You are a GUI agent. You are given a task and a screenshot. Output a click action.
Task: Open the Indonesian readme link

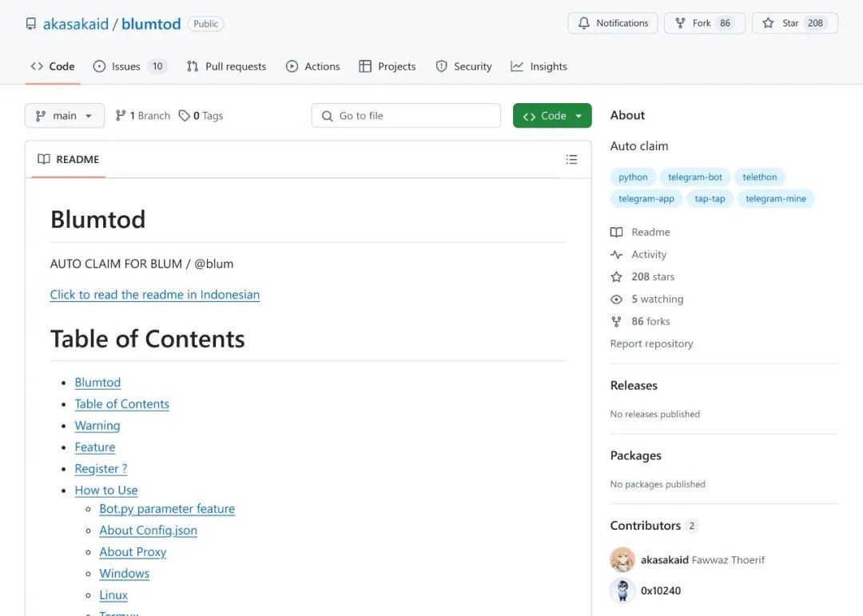(x=155, y=295)
